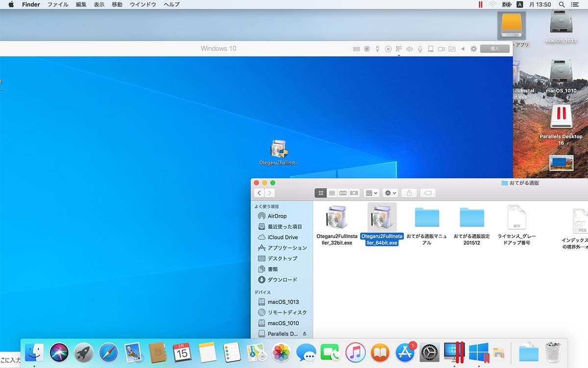This screenshot has width=588, height=368.
Task: Click the speaker sound icon in Parallels toolbar
Action: click(x=410, y=49)
